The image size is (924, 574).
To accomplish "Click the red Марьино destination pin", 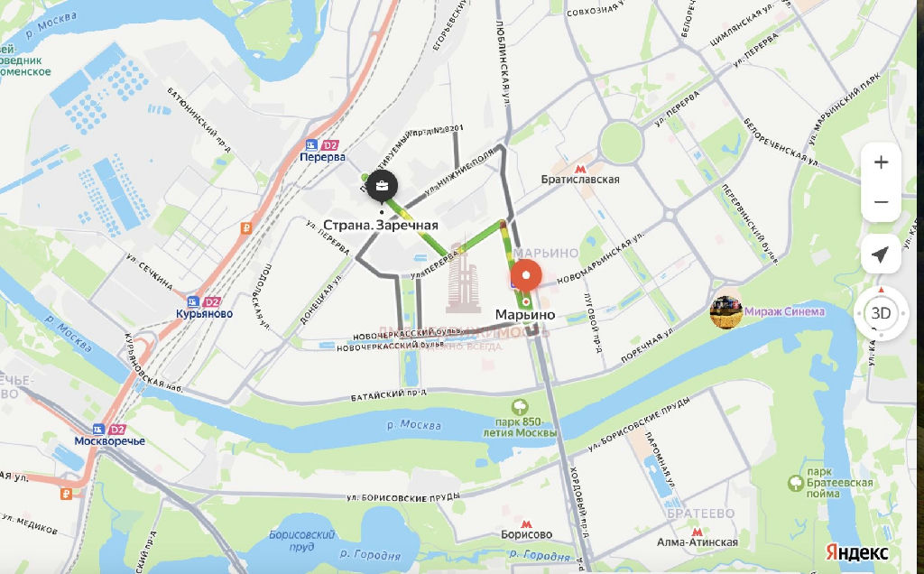I will click(526, 276).
